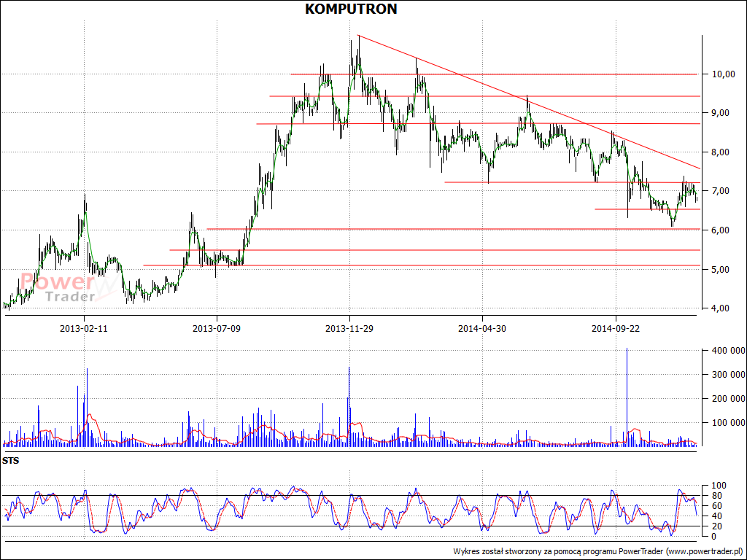Click the 6,00 price axis label

(720, 230)
